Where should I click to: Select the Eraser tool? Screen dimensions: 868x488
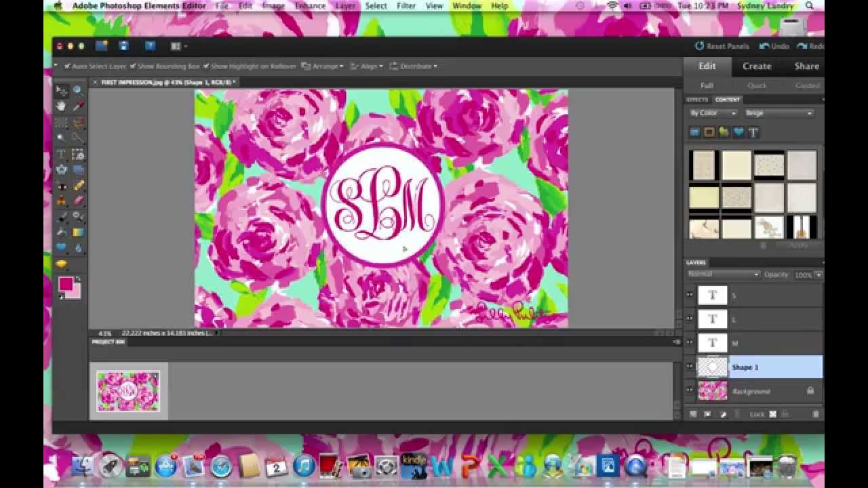coord(78,201)
